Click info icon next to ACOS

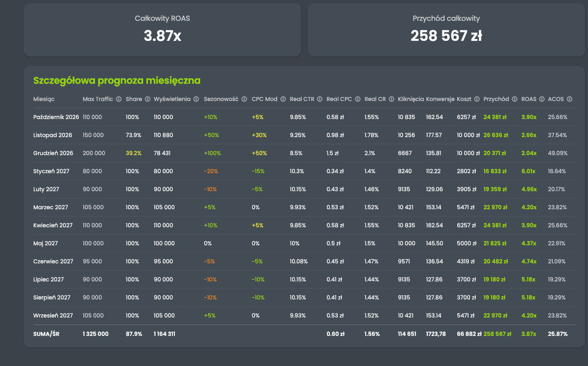570,99
